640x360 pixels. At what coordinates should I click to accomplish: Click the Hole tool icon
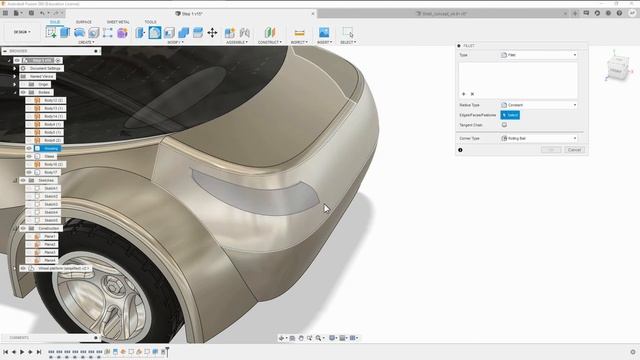tap(93, 32)
